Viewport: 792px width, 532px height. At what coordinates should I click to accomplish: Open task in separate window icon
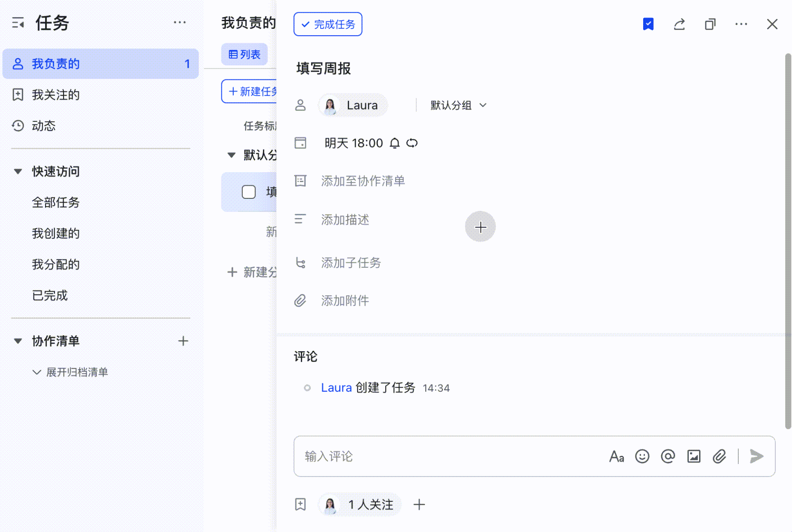click(x=710, y=24)
